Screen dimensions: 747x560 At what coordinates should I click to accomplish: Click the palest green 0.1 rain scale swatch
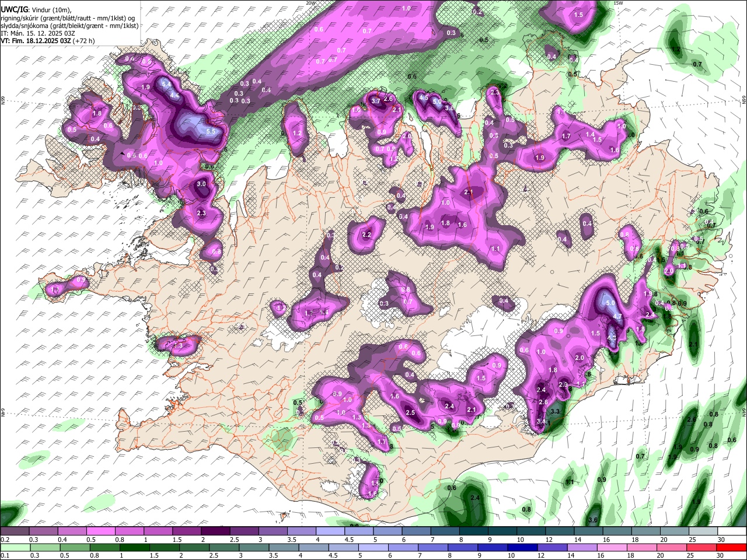[16, 547]
